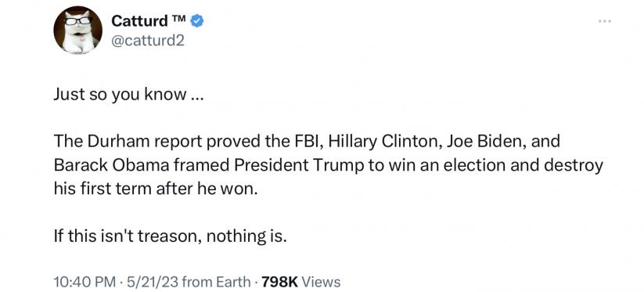
Task: Click the "Views" label in the footer
Action: (x=321, y=282)
